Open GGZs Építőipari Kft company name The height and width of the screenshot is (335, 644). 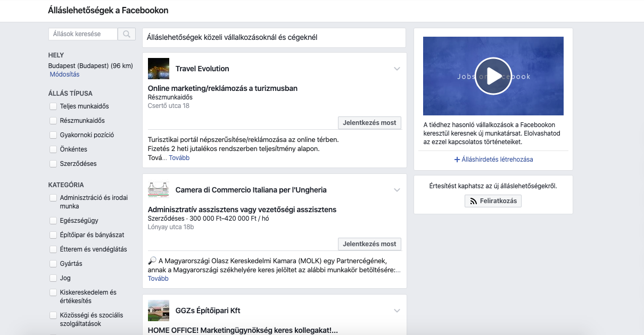click(208, 311)
